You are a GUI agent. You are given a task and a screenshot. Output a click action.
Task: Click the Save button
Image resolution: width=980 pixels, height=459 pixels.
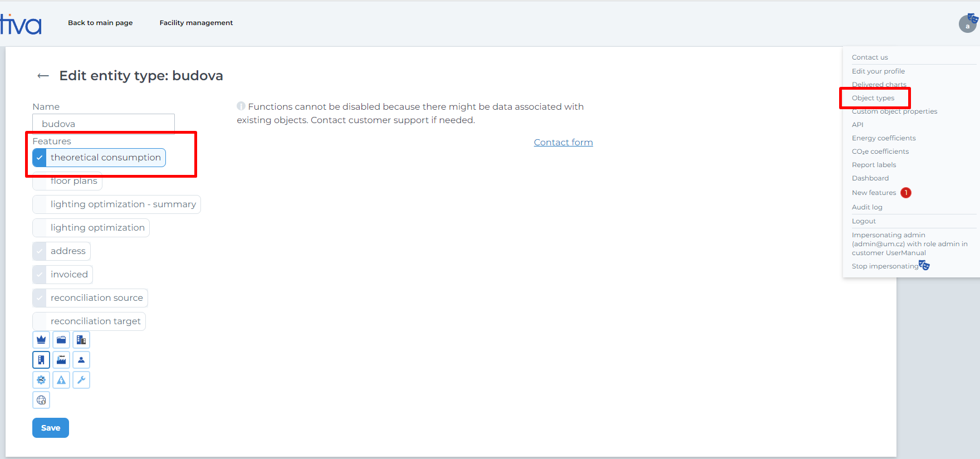[51, 428]
